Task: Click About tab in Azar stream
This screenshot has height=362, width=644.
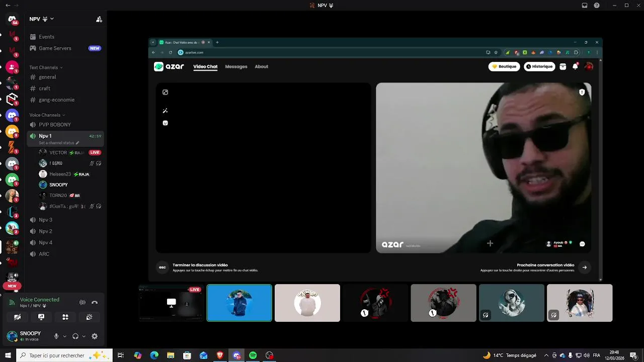Action: tap(261, 66)
